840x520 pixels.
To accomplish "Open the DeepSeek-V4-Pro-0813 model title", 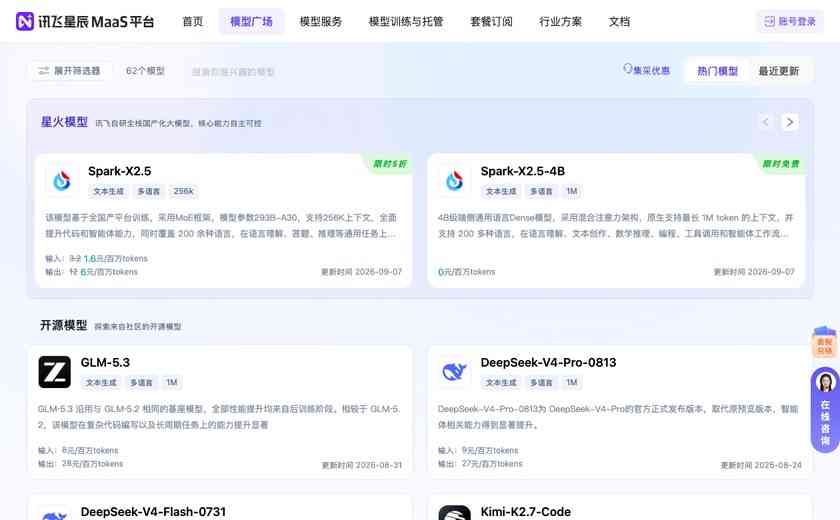I will click(548, 363).
